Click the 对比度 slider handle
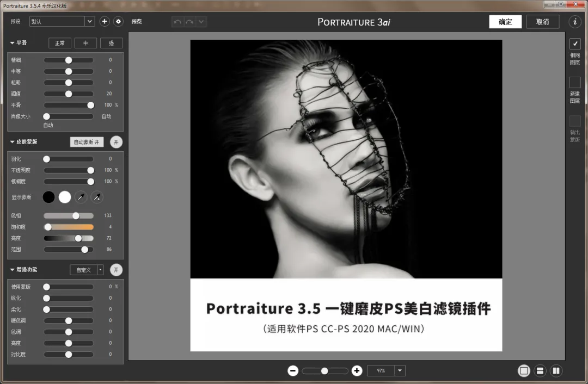Viewport: 588px width, 384px height. [x=69, y=355]
